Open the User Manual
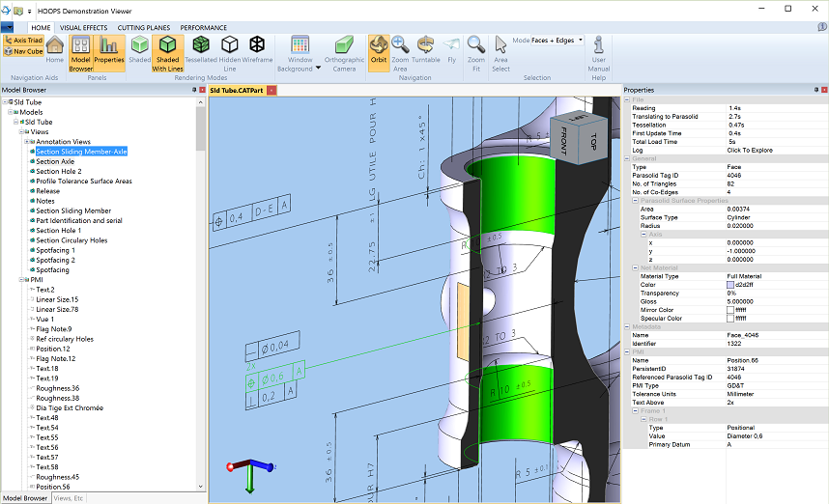This screenshot has height=504, width=829. (x=599, y=48)
